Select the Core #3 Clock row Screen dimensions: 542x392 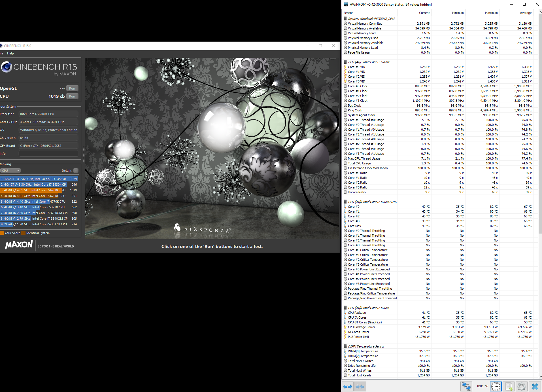[438, 101]
